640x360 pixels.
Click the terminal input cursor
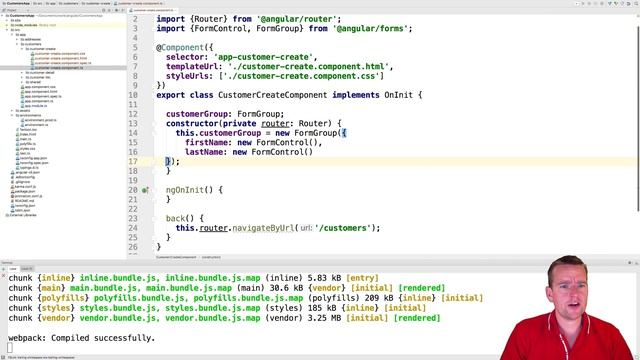point(10,348)
